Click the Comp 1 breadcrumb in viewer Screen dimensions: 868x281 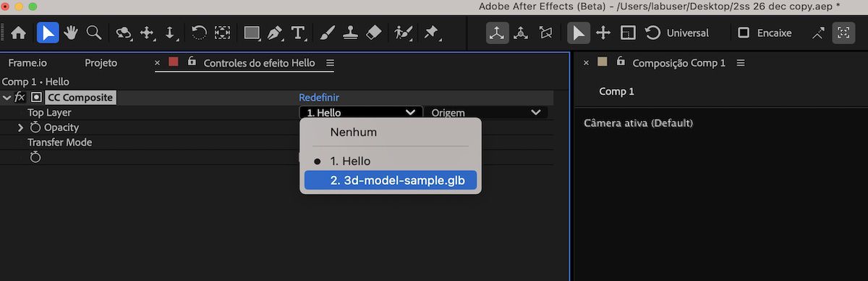coord(616,91)
